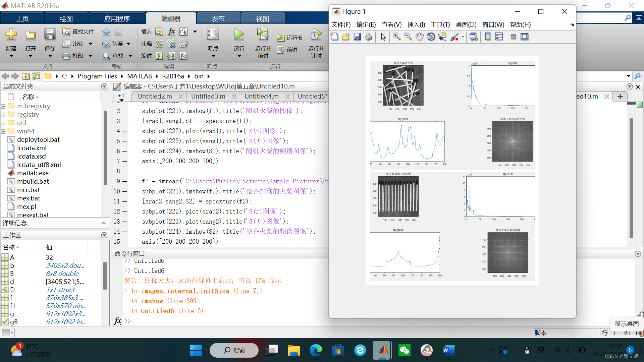Insert a colorbar in Figure 1
This screenshot has height=362, width=644.
coord(487,37)
